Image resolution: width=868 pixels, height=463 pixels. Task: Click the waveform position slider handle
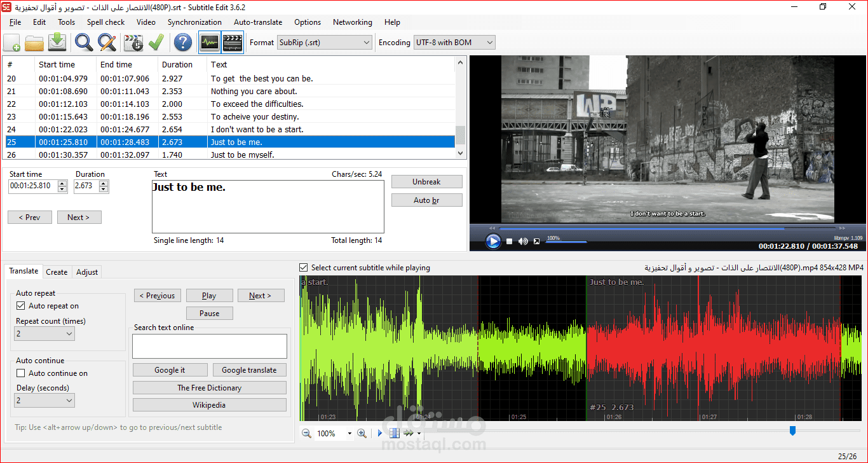(x=792, y=431)
